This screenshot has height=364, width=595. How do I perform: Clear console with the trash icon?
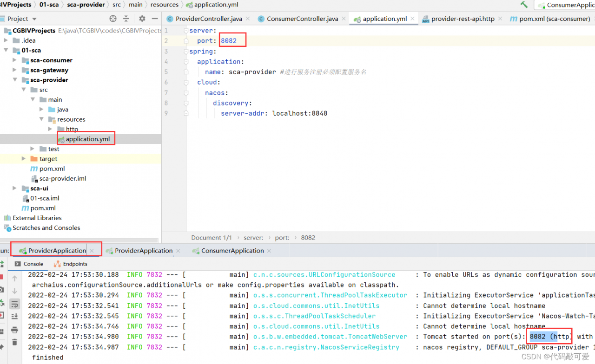click(x=14, y=342)
